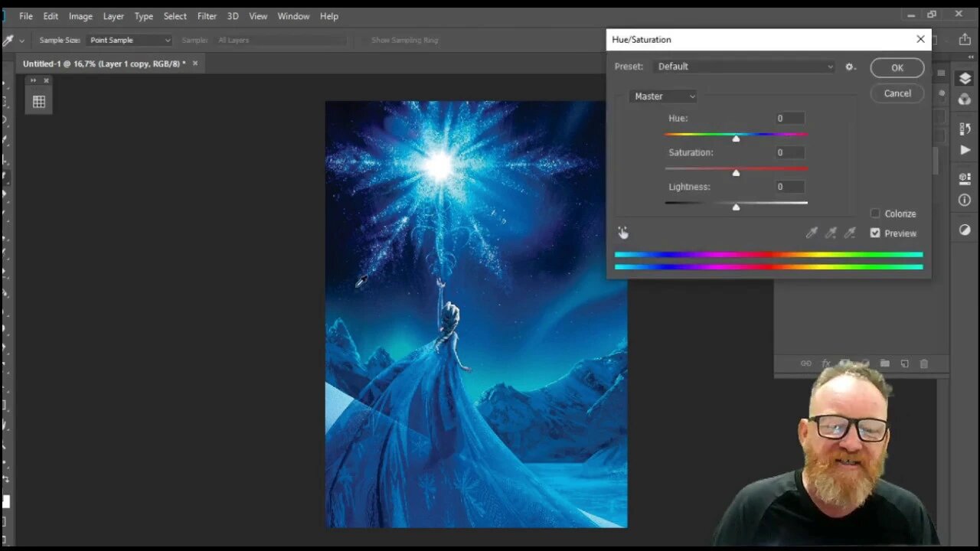This screenshot has height=551, width=980.
Task: Open the preset options gear icon
Action: (x=850, y=67)
